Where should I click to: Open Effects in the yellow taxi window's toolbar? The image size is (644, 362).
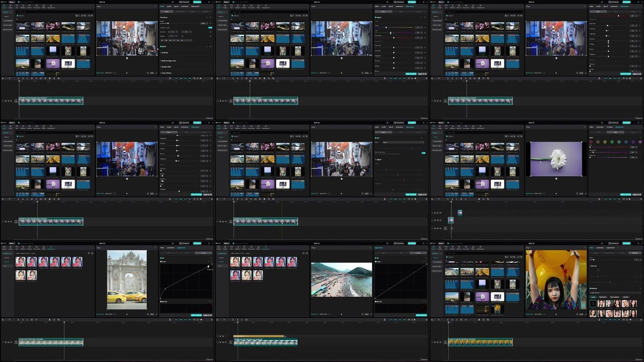[29, 248]
